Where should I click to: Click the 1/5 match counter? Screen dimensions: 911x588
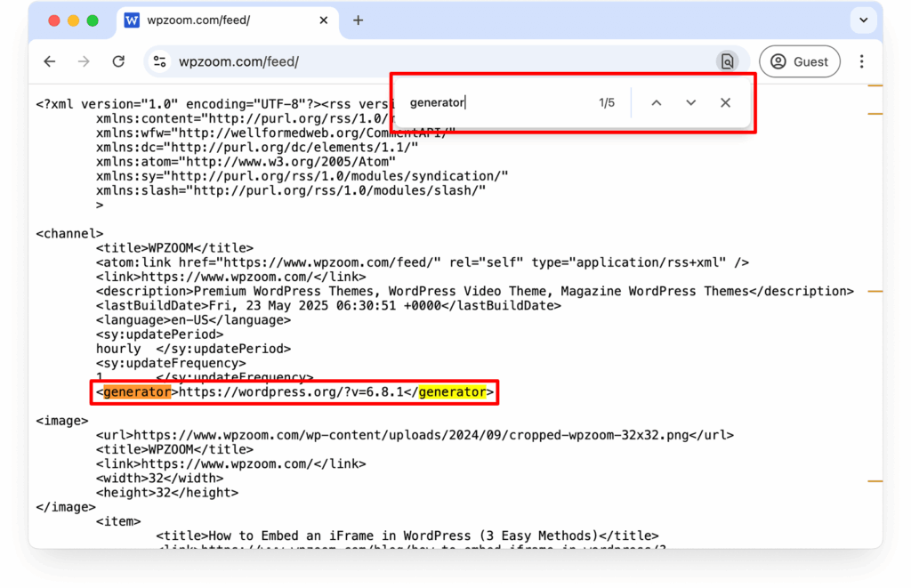click(x=607, y=103)
